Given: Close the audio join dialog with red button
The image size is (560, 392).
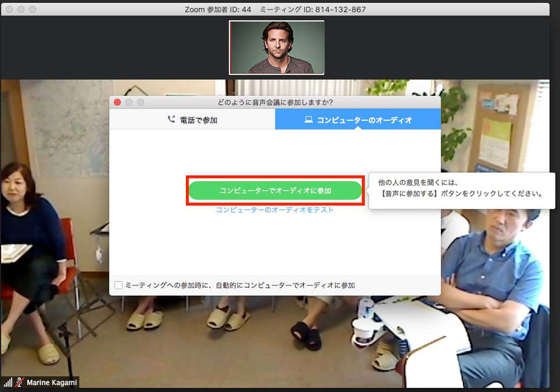Looking at the screenshot, I should point(117,102).
